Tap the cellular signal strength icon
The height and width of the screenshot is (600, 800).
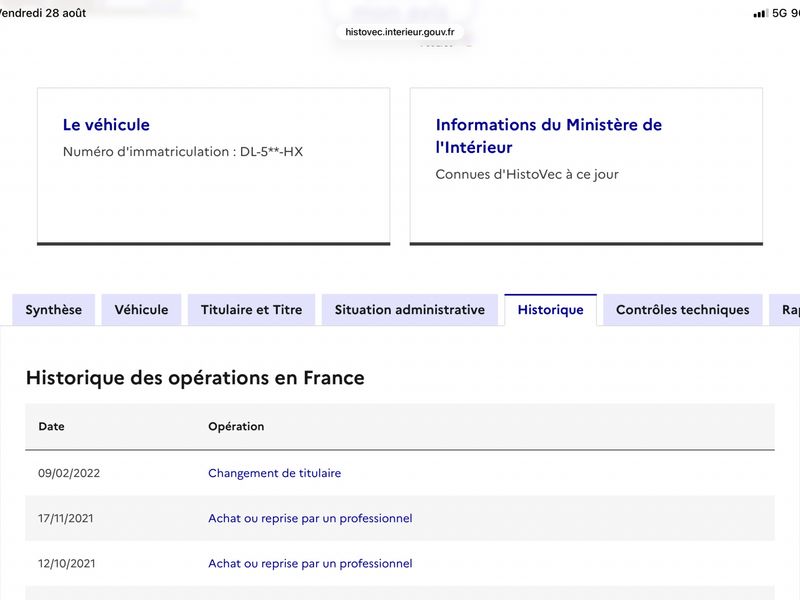tap(761, 13)
